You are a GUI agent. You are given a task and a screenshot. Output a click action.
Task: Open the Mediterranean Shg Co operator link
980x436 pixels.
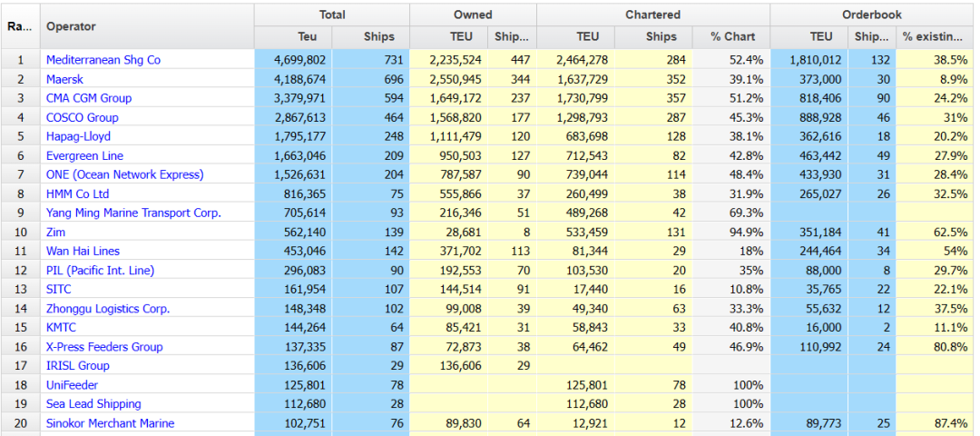click(103, 60)
